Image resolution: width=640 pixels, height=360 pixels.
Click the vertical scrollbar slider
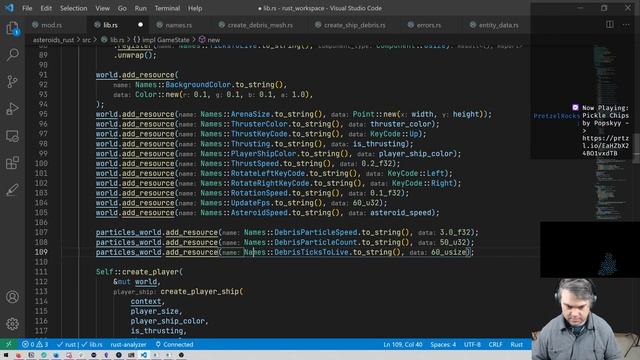point(636,149)
